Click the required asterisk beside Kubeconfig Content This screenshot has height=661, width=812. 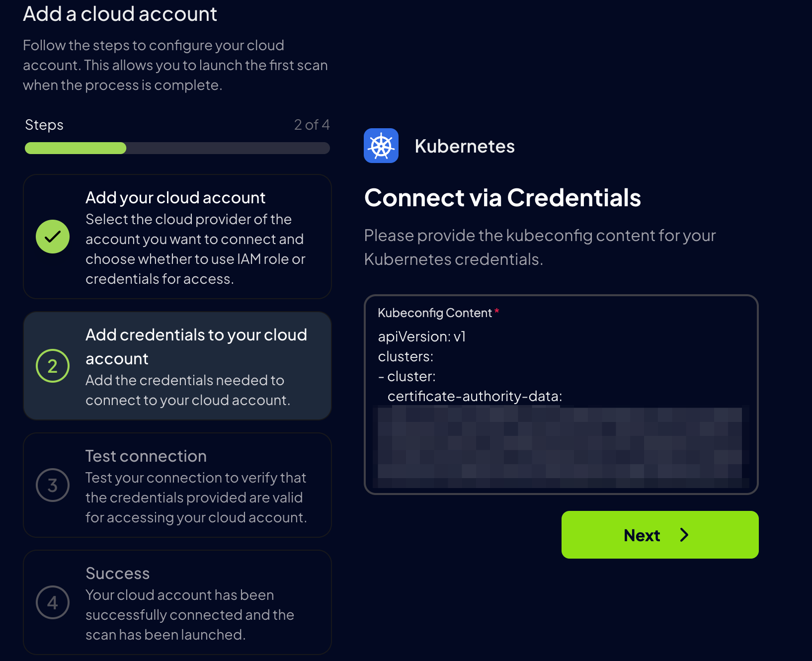coord(496,312)
